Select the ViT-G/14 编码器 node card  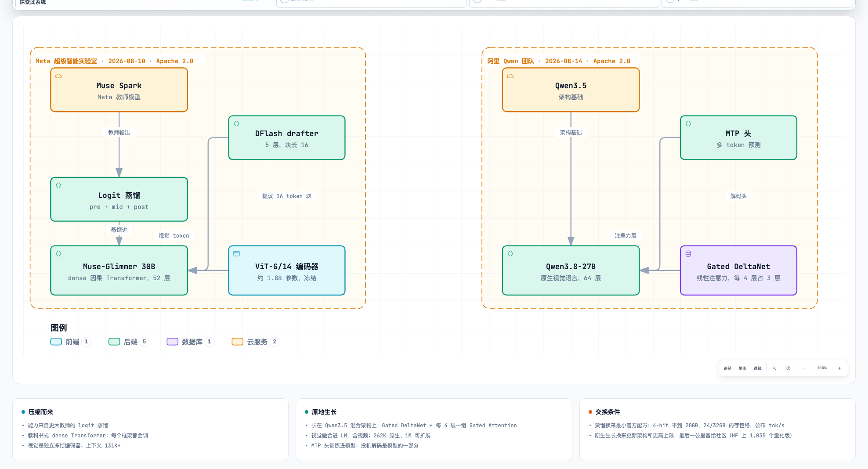click(x=287, y=271)
